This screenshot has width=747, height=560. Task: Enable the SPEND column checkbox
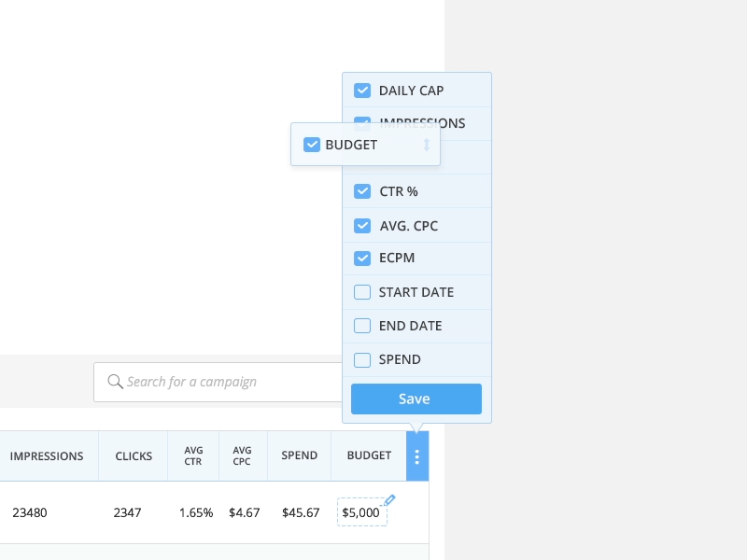[x=362, y=359]
